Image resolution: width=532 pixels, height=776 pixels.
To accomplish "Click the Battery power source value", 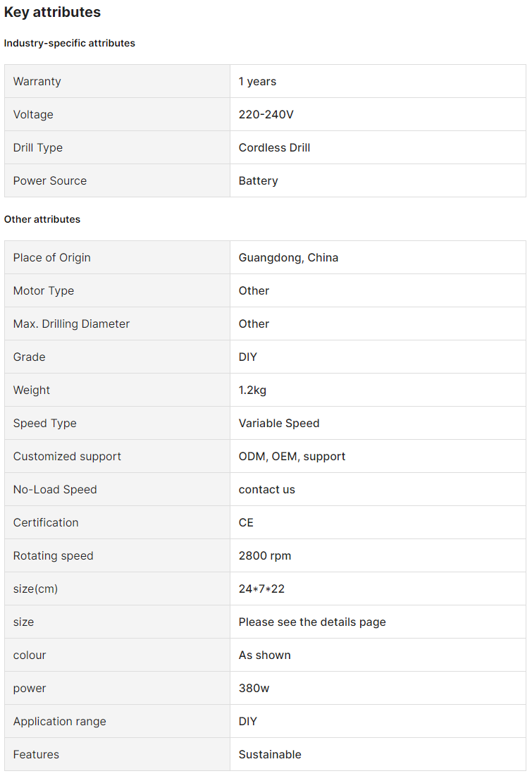I will coord(258,181).
